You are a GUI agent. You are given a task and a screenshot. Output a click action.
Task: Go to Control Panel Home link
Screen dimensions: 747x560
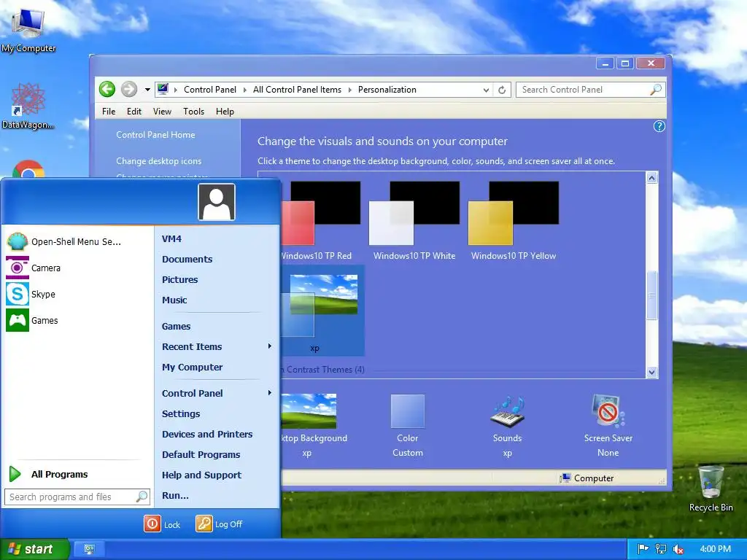[x=155, y=135]
